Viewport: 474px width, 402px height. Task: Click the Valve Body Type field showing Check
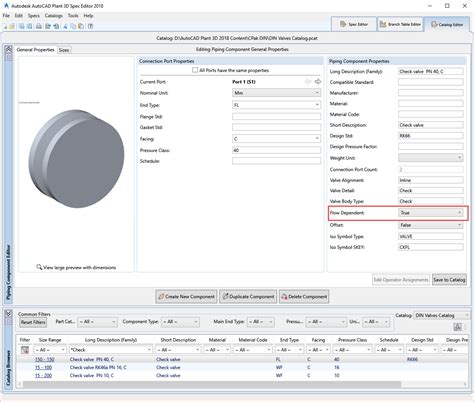pyautogui.click(x=431, y=201)
